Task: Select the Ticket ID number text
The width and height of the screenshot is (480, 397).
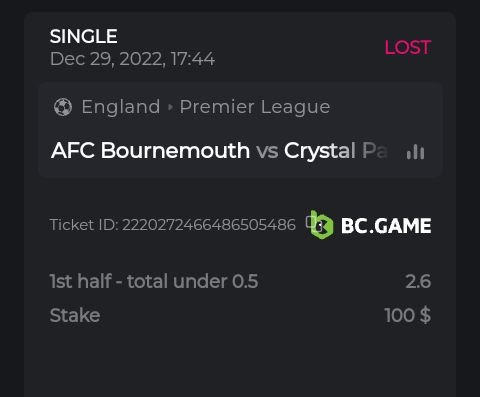Action: [209, 225]
